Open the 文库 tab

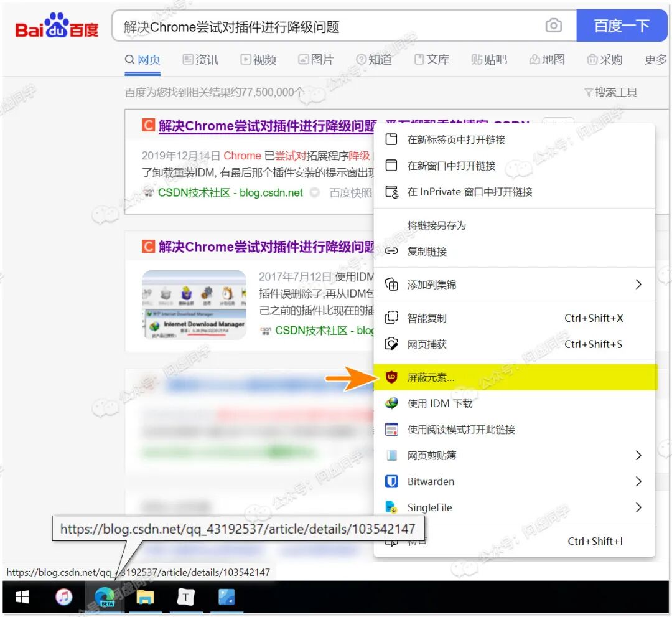tap(432, 60)
